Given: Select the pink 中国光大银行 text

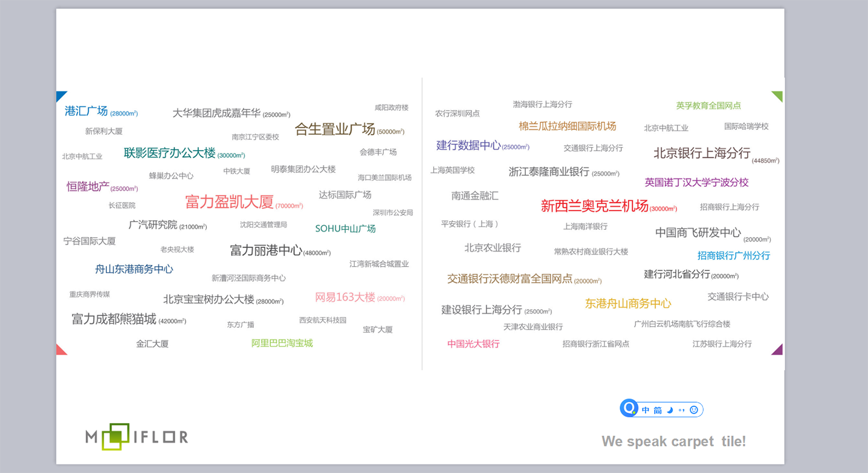Looking at the screenshot, I should [x=474, y=344].
